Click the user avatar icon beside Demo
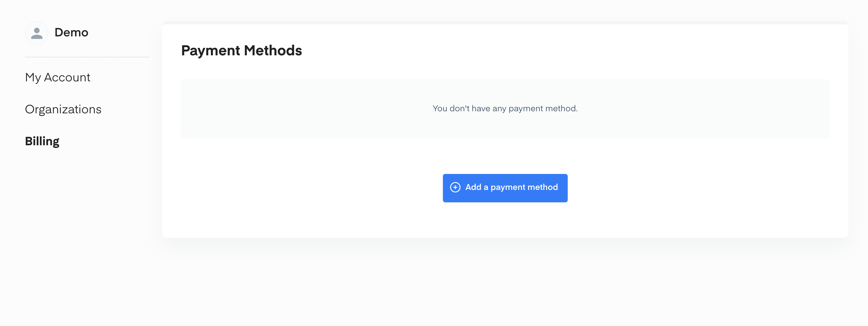The height and width of the screenshot is (326, 868). point(37,33)
